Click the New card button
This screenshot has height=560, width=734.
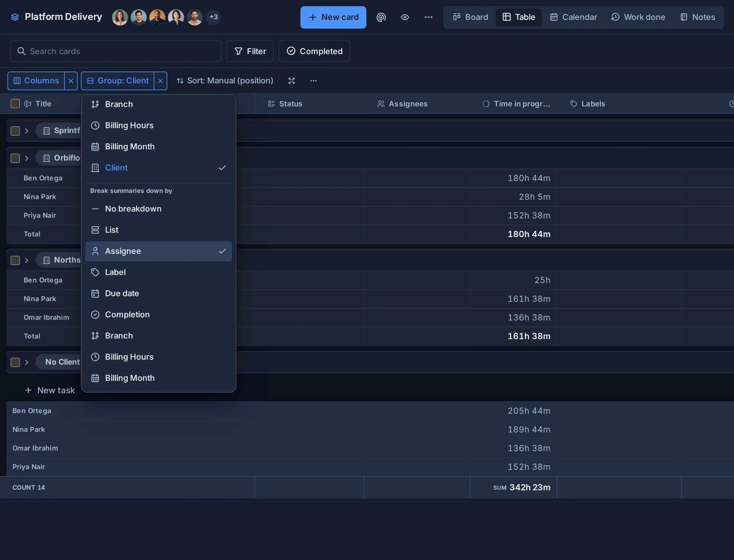[333, 17]
